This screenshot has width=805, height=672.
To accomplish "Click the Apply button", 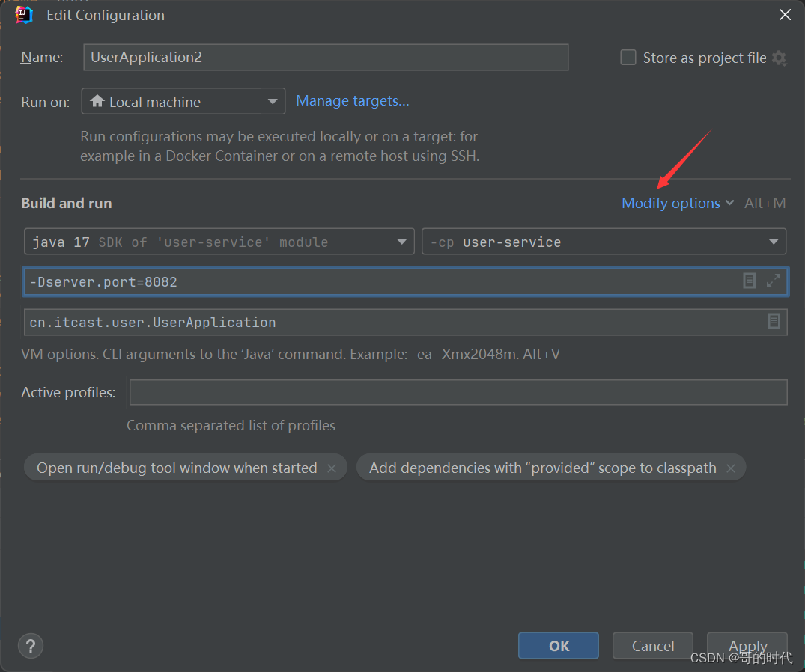I will 747,646.
